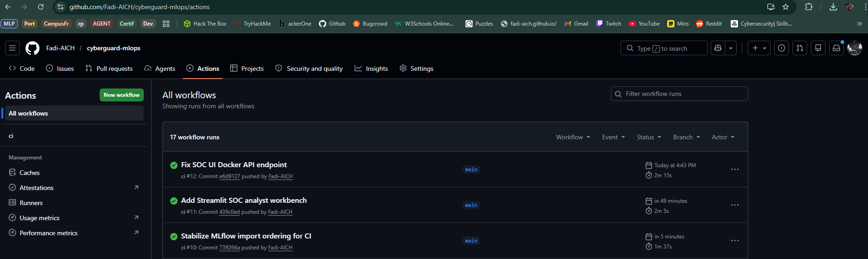
Task: Open the GitHub home logo
Action: click(32, 48)
